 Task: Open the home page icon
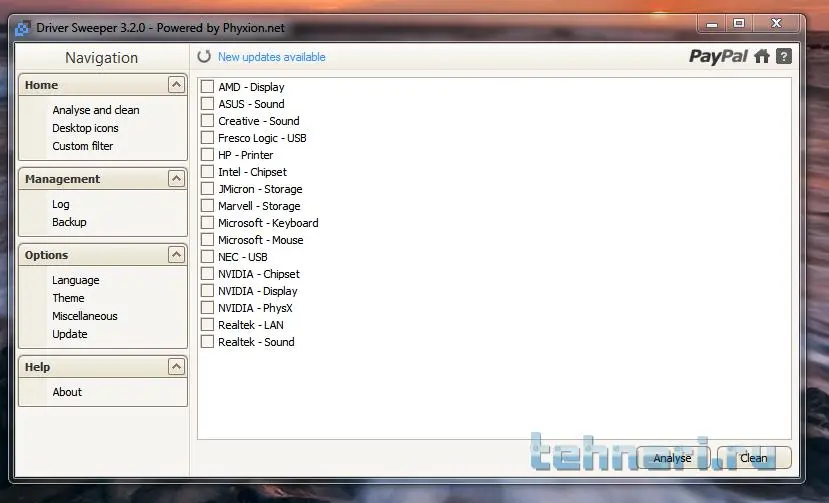pos(762,56)
